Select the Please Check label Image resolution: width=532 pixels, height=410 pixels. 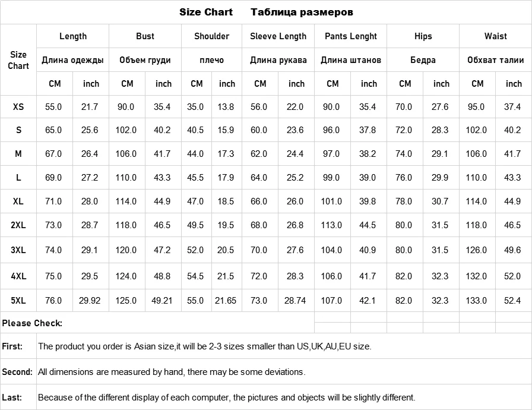(32, 323)
